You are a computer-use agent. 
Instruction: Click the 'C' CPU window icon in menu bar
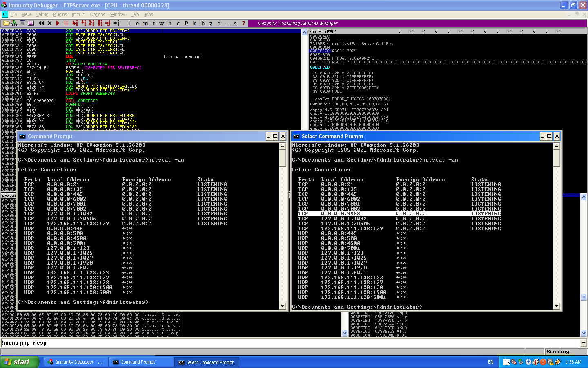(4, 14)
